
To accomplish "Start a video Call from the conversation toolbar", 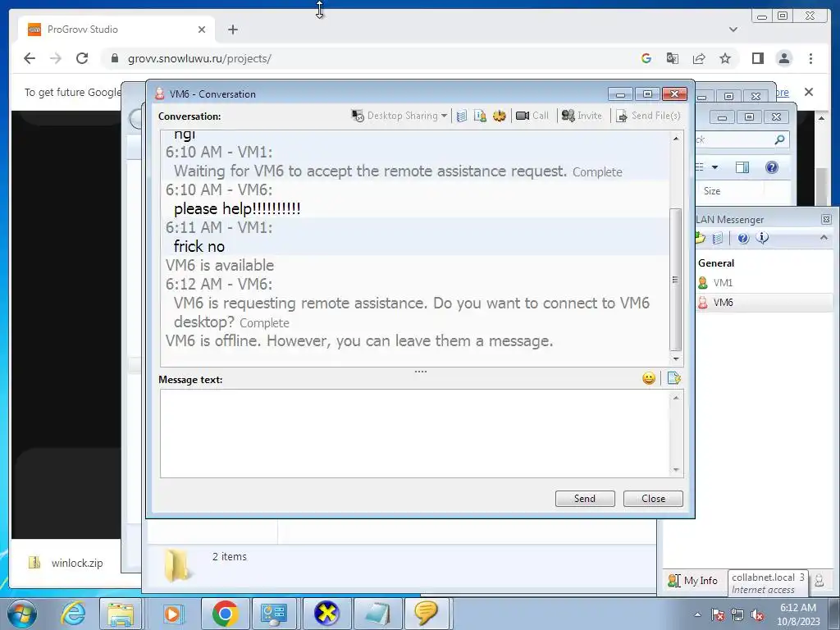I will [532, 116].
